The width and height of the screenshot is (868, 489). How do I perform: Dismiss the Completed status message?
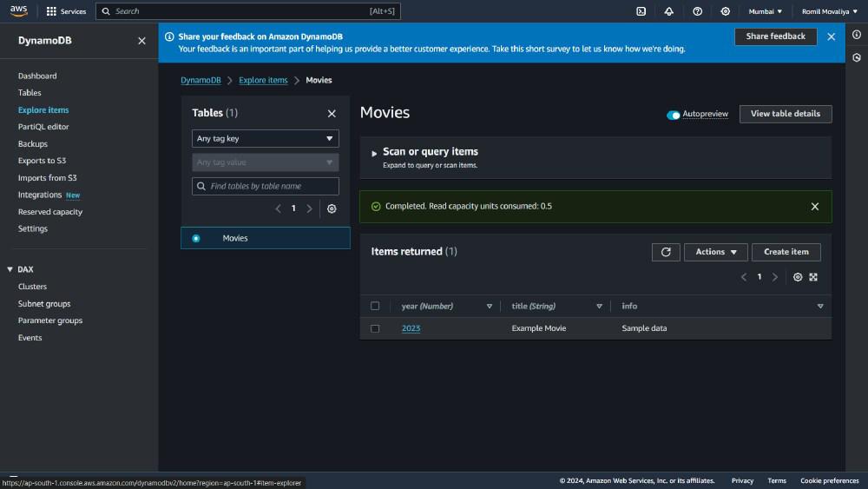(815, 207)
